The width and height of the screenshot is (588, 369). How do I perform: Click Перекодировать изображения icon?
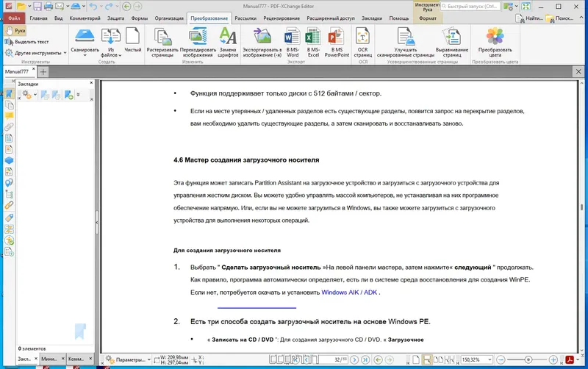click(x=198, y=43)
